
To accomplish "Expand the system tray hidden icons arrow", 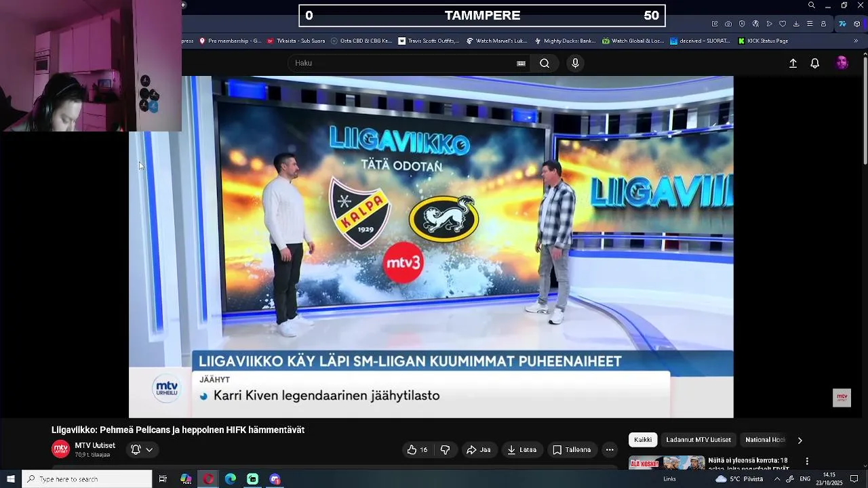I will click(777, 479).
